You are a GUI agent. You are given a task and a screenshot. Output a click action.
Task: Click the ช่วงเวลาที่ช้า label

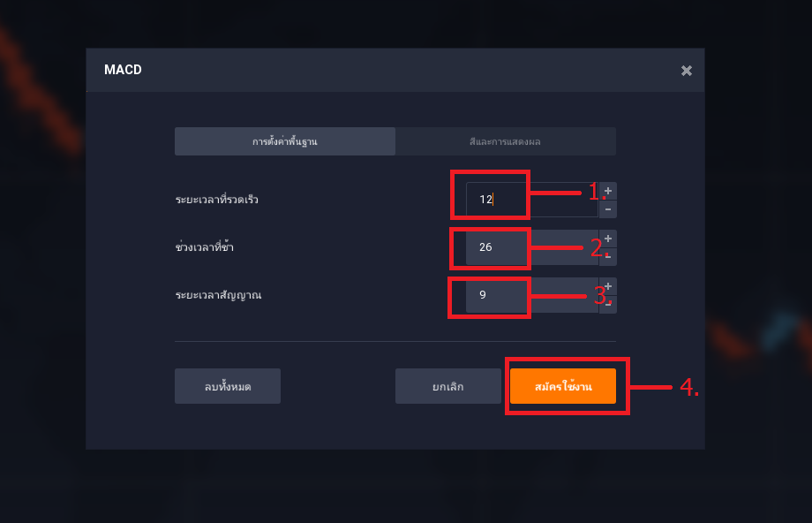(x=205, y=246)
